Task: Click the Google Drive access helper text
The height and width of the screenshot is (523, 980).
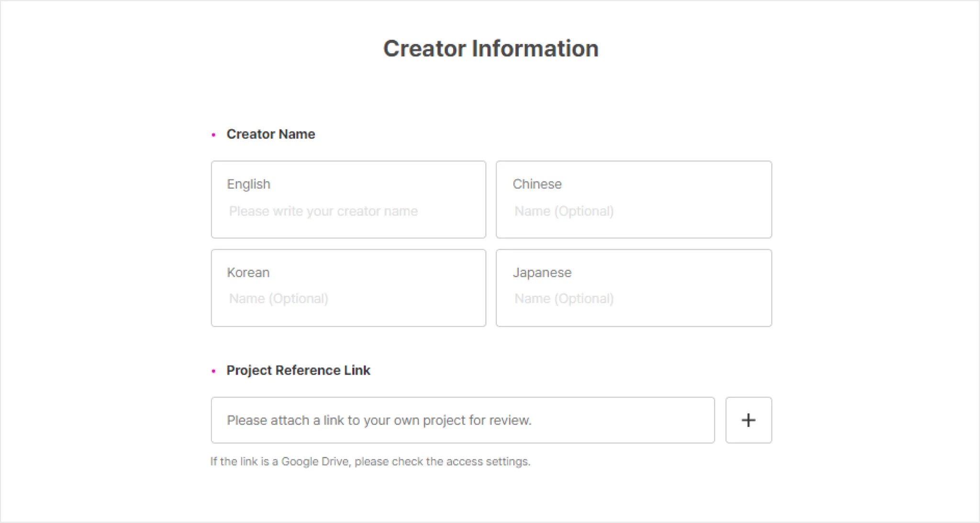Action: pos(370,462)
